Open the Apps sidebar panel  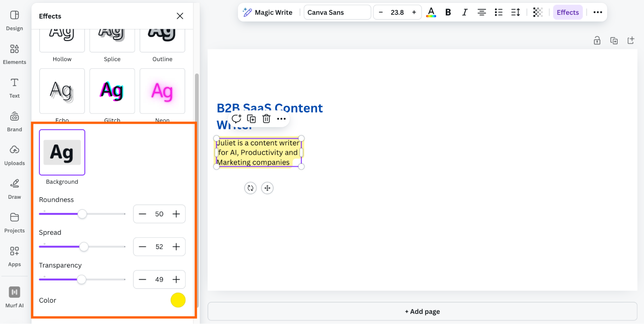point(14,257)
